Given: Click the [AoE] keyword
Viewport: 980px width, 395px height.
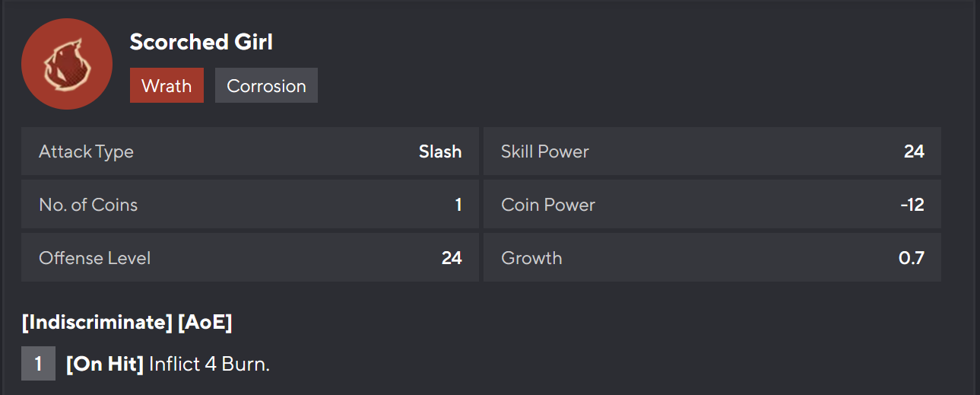Looking at the screenshot, I should click(x=205, y=323).
